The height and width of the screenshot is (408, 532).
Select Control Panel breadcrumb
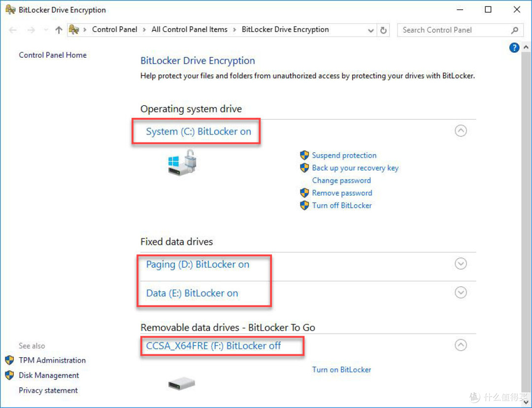click(x=115, y=30)
